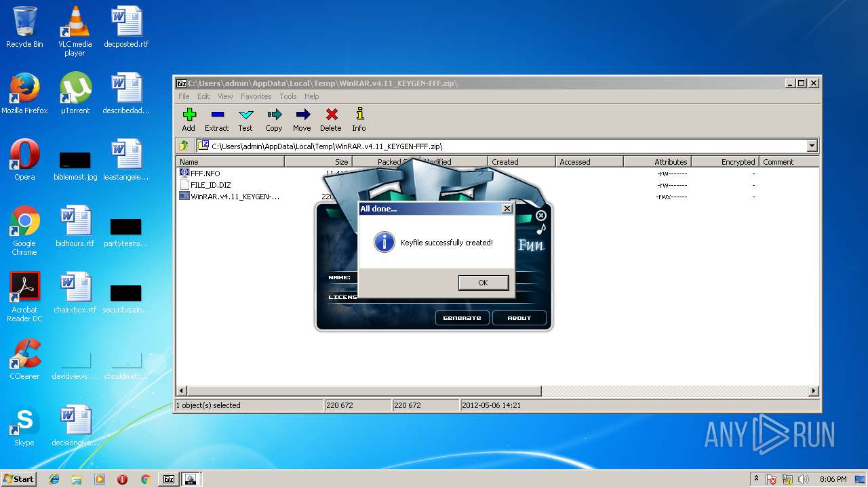868x488 pixels.
Task: Click the Generate button in keygen
Action: click(x=462, y=318)
